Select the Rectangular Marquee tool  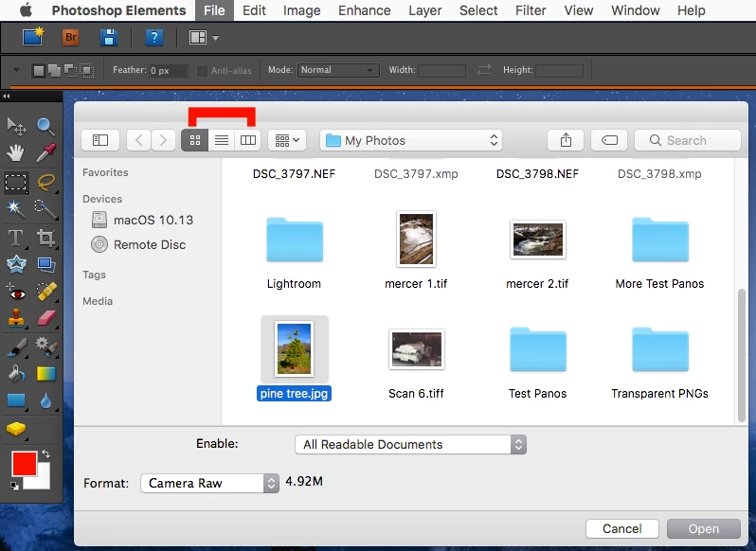(x=16, y=183)
